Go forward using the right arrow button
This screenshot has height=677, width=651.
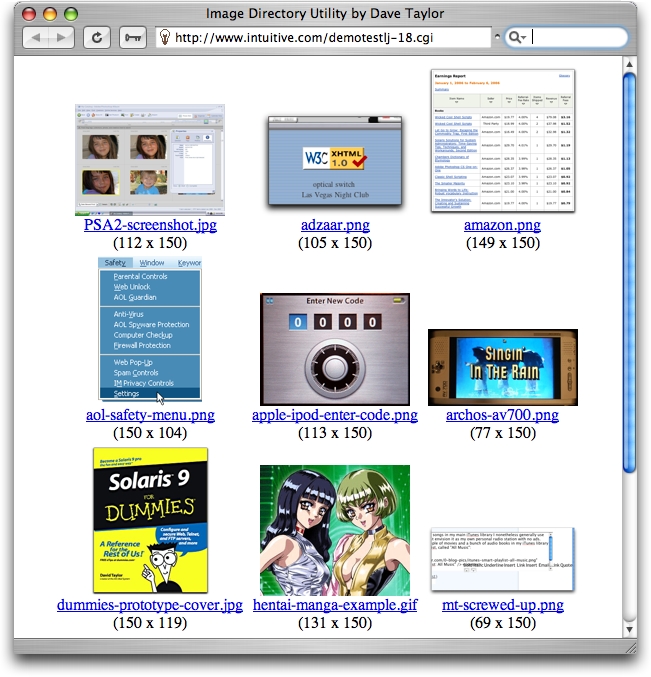coord(60,37)
